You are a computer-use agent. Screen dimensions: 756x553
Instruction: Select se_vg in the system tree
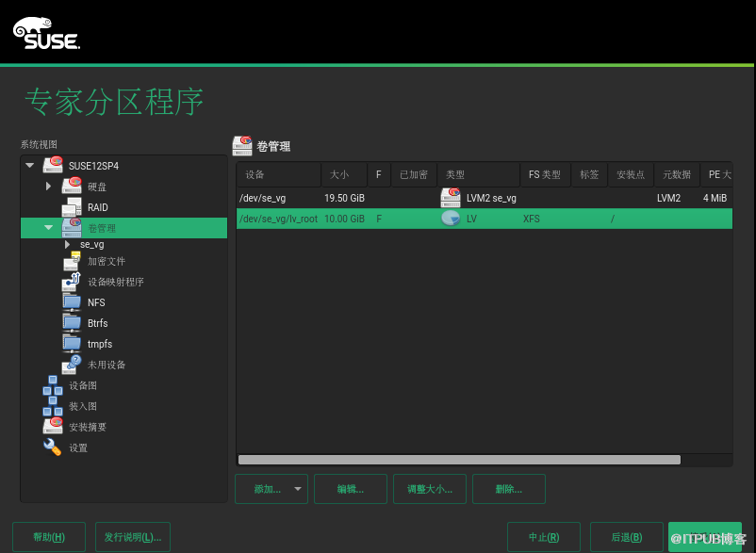pyautogui.click(x=92, y=244)
